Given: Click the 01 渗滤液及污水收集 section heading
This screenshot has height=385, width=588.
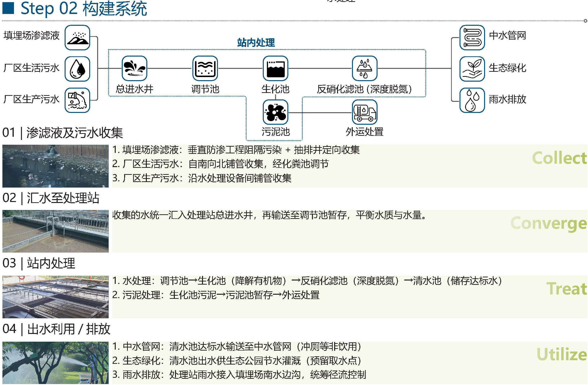Looking at the screenshot, I should pyautogui.click(x=62, y=132).
